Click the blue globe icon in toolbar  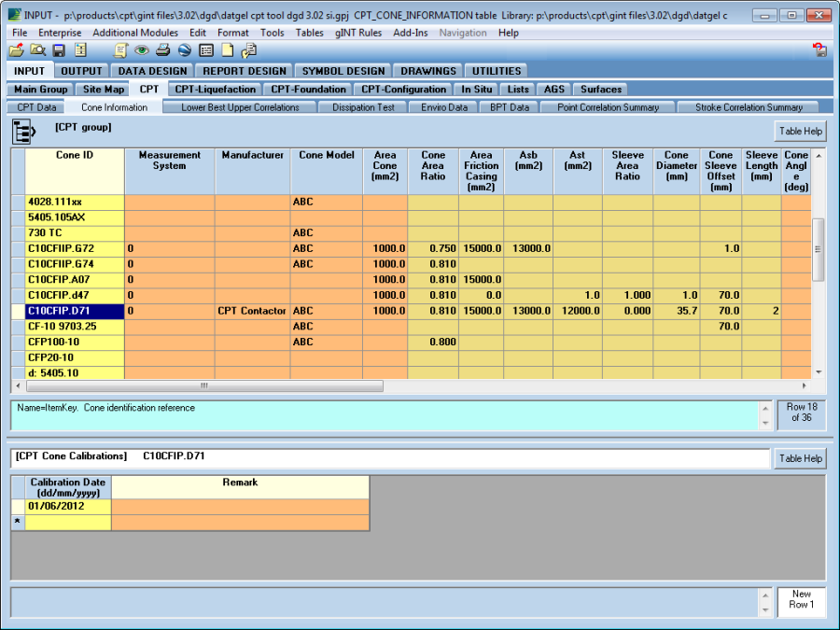click(185, 50)
